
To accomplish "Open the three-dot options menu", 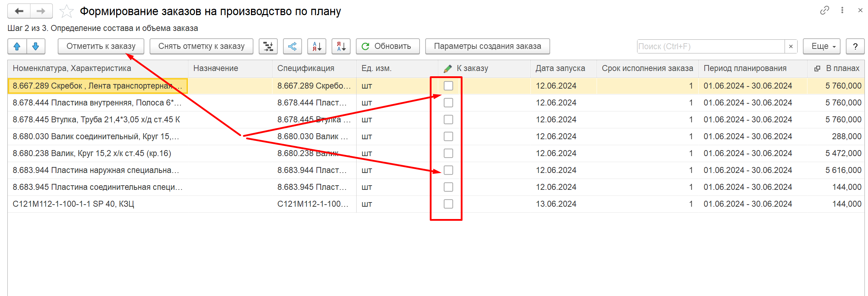I will 842,10.
